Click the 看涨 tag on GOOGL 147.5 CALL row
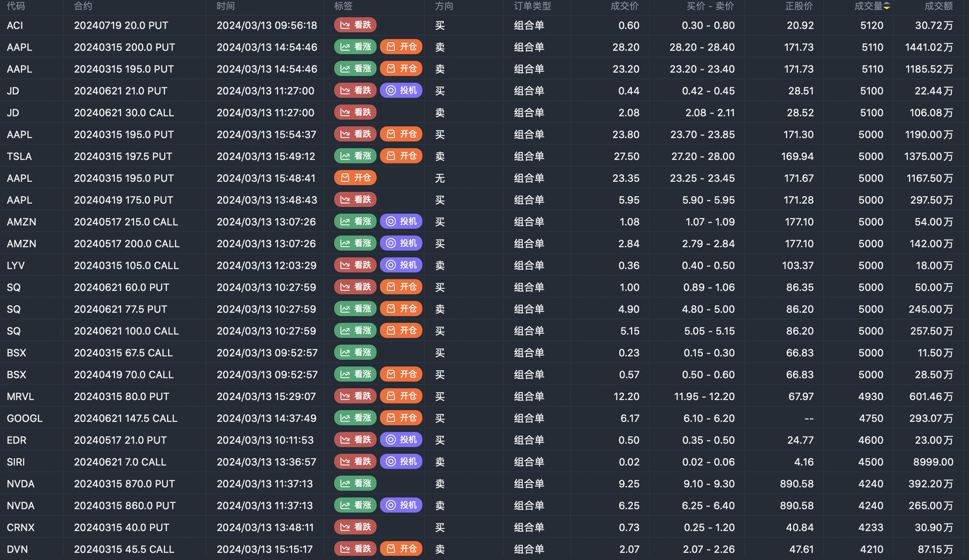This screenshot has height=560, width=969. [x=355, y=418]
